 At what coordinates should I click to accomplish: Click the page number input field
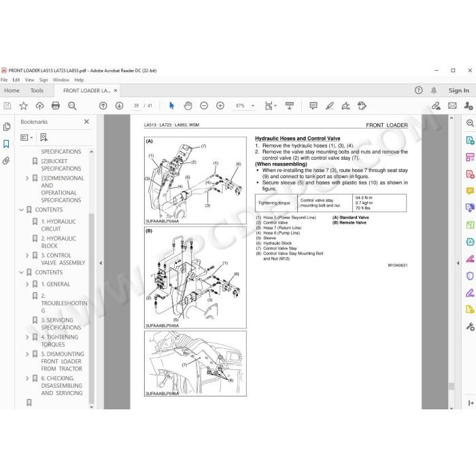(136, 105)
